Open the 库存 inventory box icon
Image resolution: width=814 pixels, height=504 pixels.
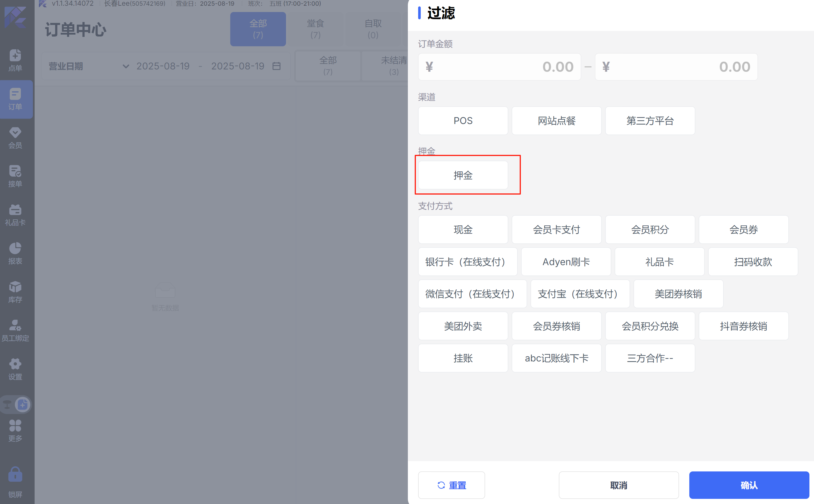pyautogui.click(x=15, y=292)
